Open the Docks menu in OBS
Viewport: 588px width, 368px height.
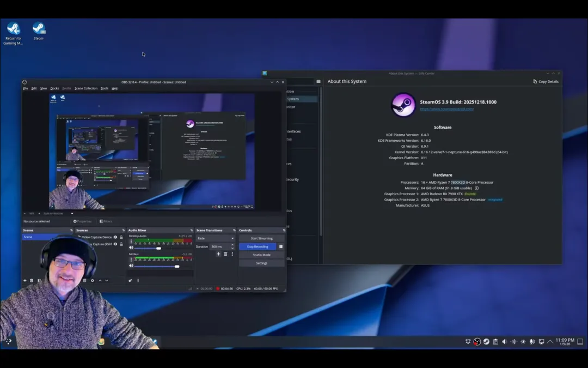click(54, 88)
